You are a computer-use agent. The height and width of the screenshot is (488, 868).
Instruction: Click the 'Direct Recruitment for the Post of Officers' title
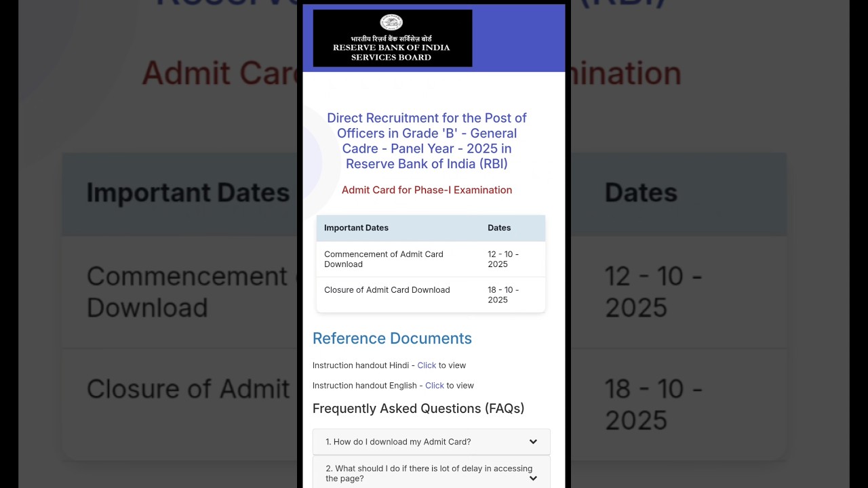(x=427, y=141)
